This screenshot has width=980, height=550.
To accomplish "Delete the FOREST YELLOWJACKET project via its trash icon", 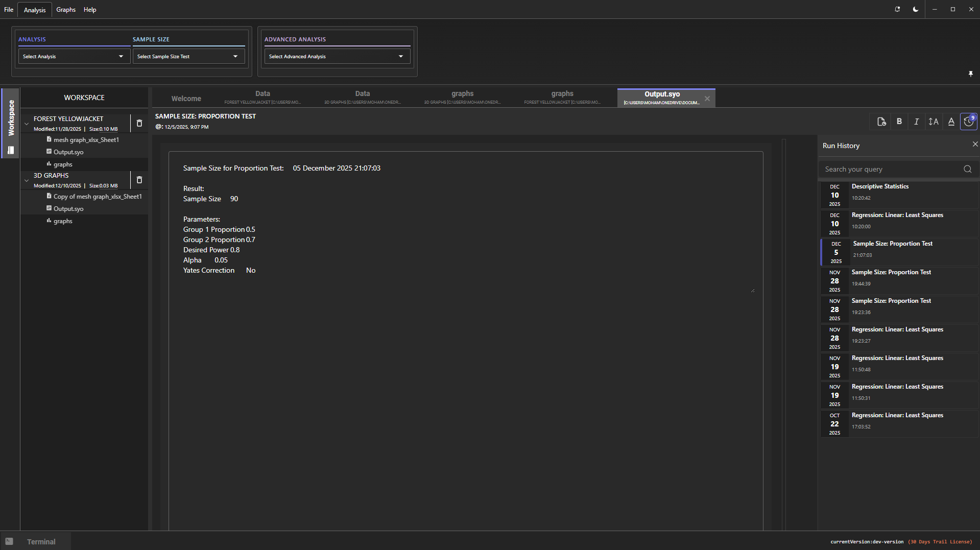I will pos(139,123).
